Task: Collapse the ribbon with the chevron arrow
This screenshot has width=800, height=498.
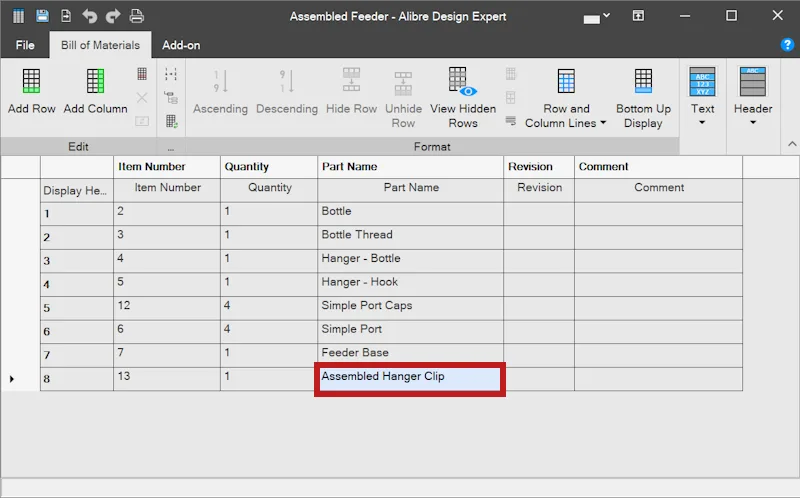Action: click(792, 144)
